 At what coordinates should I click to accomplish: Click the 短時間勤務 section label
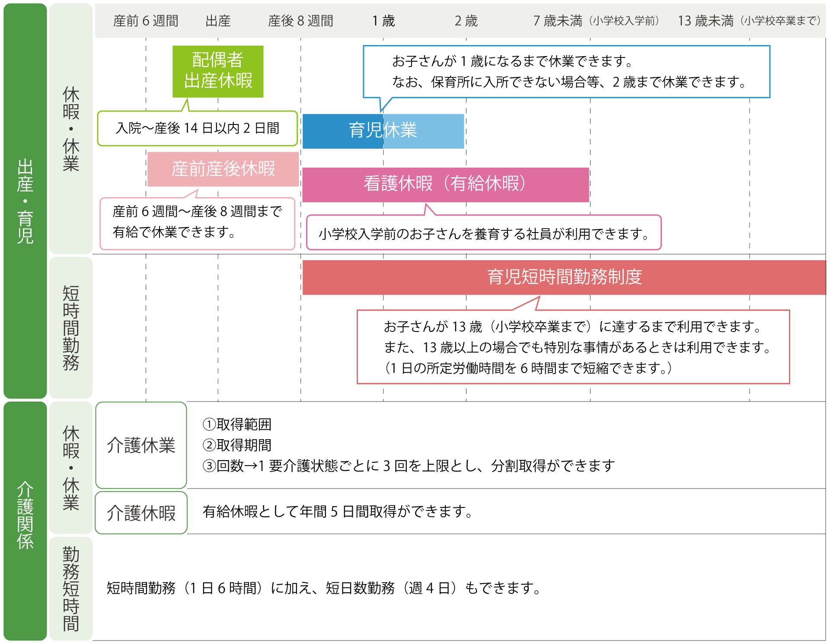click(x=71, y=328)
